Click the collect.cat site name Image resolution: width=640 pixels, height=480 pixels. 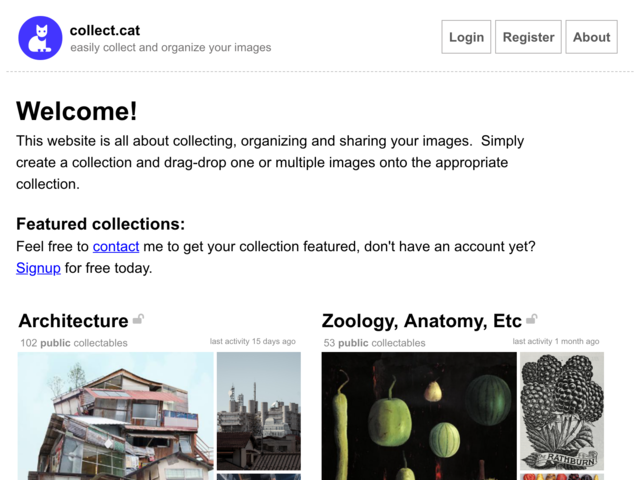tap(105, 31)
